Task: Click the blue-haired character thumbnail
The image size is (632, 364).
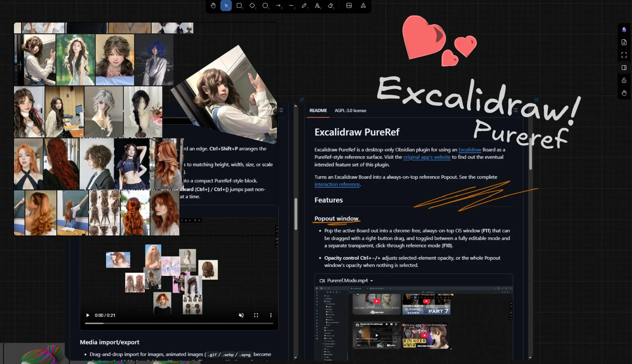Action: tap(154, 60)
